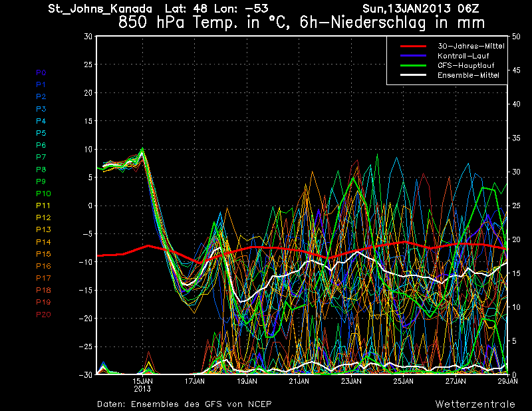Screen dimensions: 532x411
Task: Click ensemble member label P0
Action: point(41,72)
